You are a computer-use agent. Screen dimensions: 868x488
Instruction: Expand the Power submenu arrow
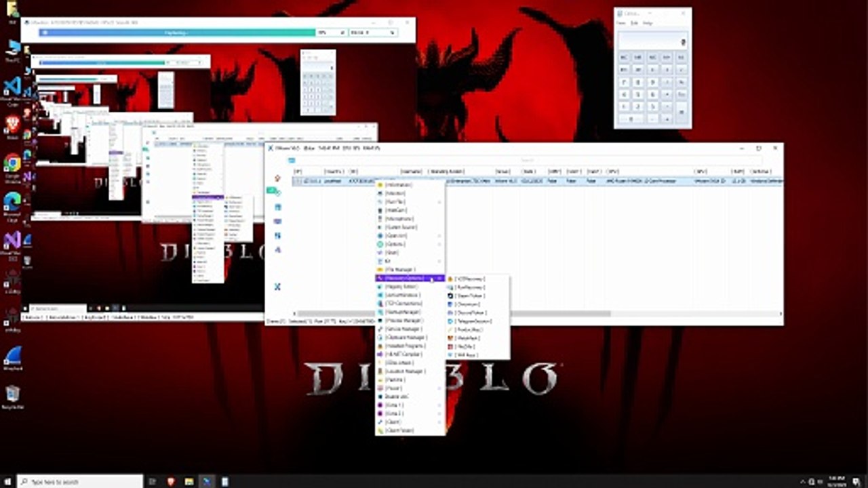(x=439, y=388)
